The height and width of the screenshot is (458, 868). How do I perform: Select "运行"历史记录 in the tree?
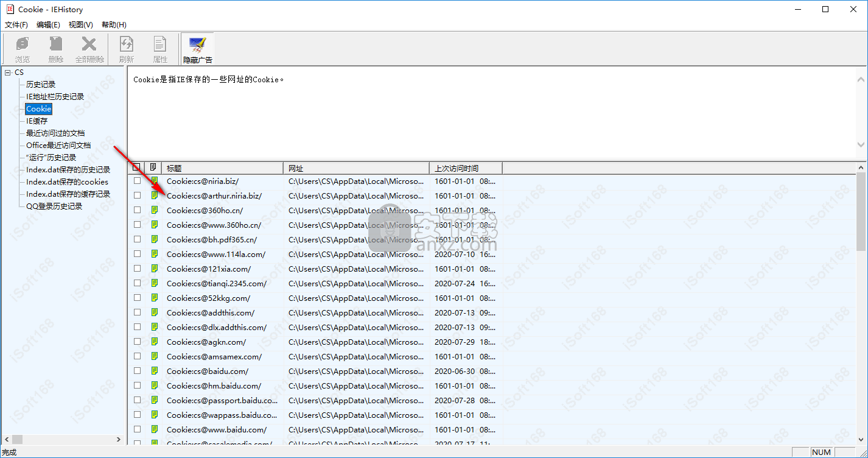(51, 158)
